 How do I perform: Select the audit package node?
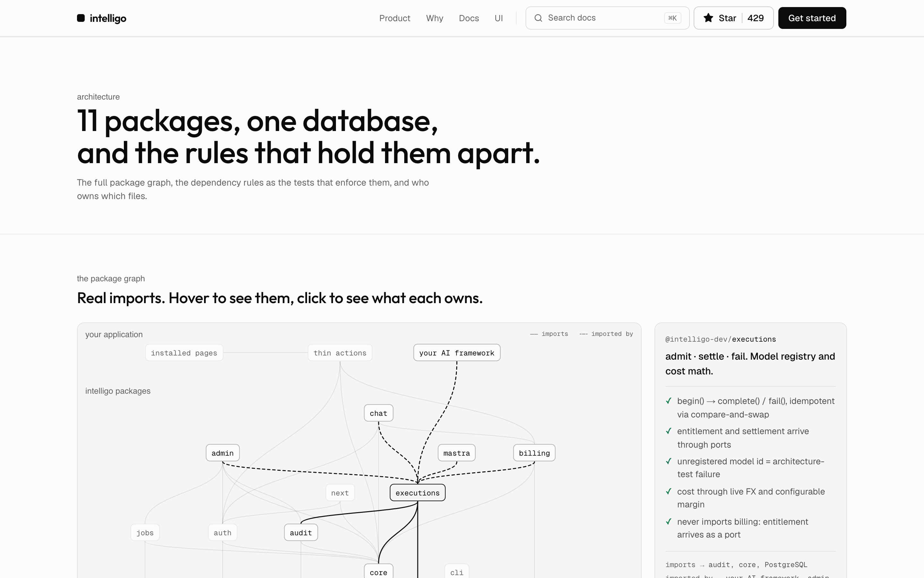[301, 532]
